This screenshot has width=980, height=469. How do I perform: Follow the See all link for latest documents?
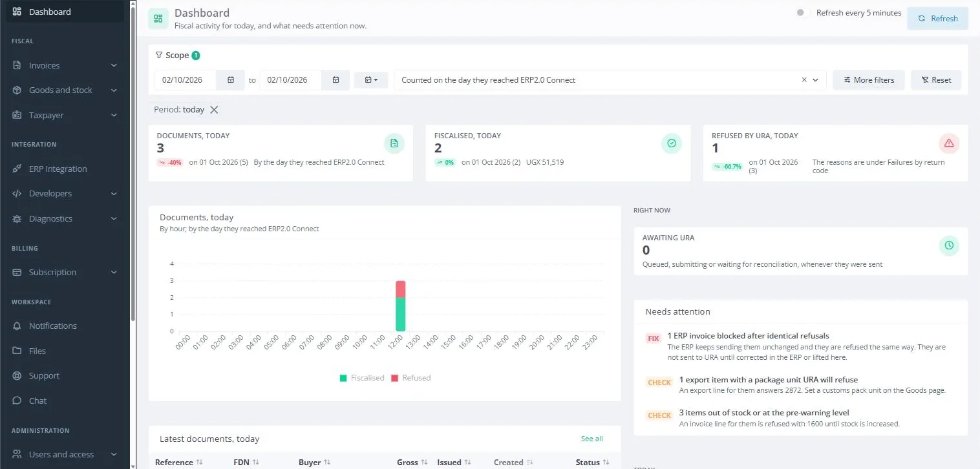tap(591, 439)
